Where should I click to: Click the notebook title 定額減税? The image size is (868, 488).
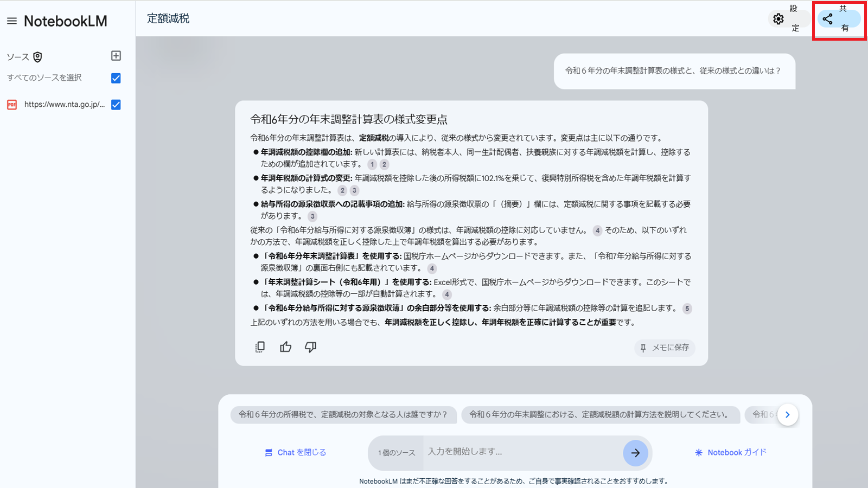tap(167, 18)
